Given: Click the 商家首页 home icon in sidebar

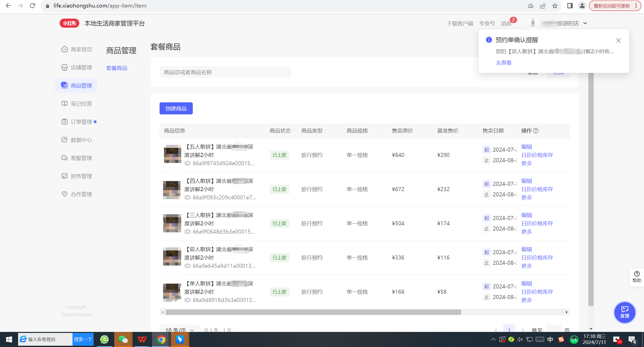Looking at the screenshot, I should click(64, 49).
